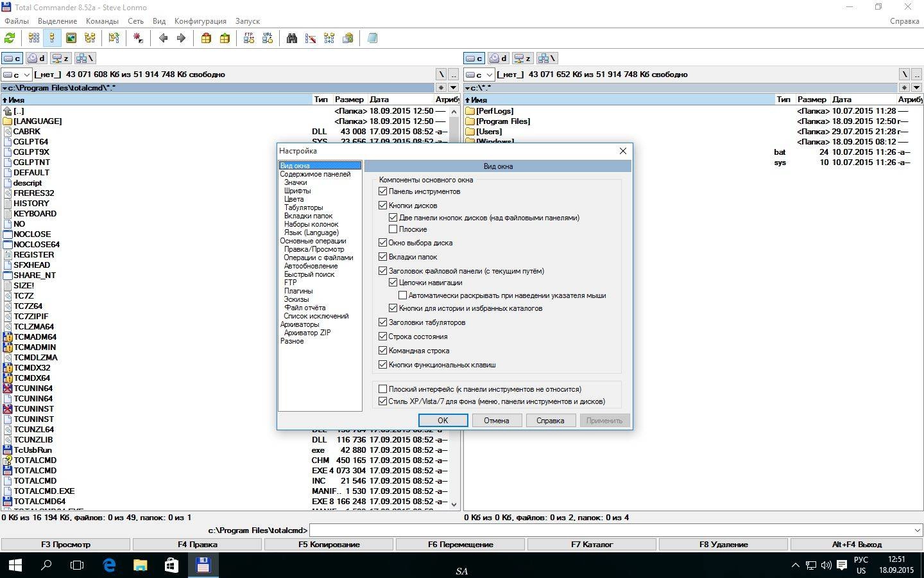Image resolution: width=924 pixels, height=578 pixels.
Task: Open the FTP connect toolbar icon
Action: coord(249,39)
